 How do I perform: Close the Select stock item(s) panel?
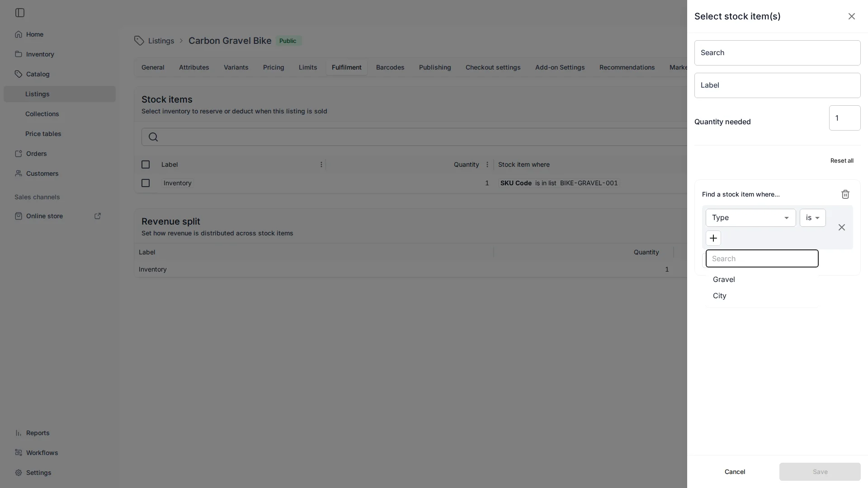(852, 16)
